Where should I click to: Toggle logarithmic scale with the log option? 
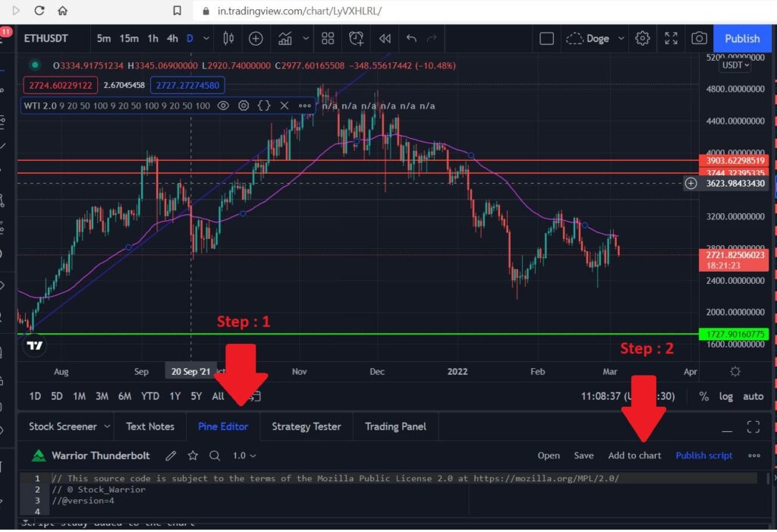coord(726,395)
